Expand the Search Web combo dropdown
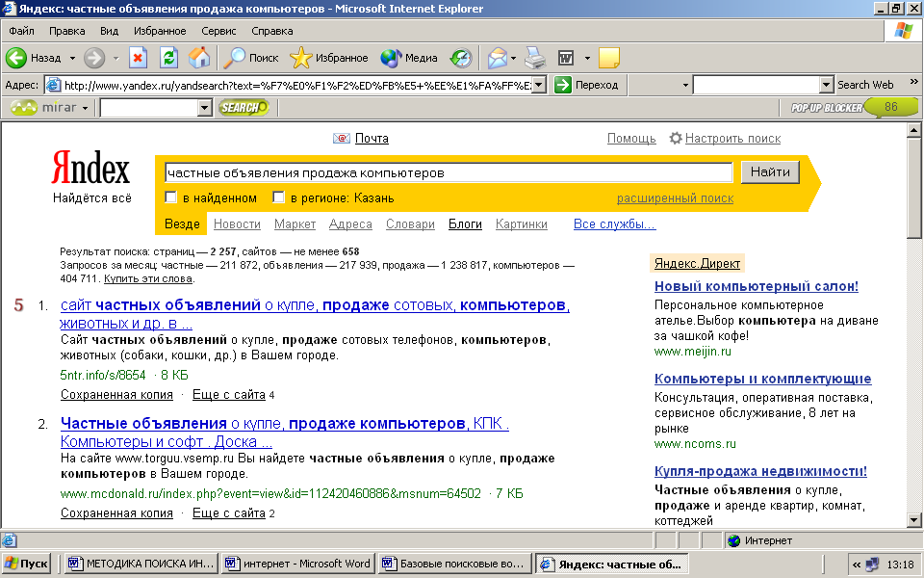 coord(826,85)
